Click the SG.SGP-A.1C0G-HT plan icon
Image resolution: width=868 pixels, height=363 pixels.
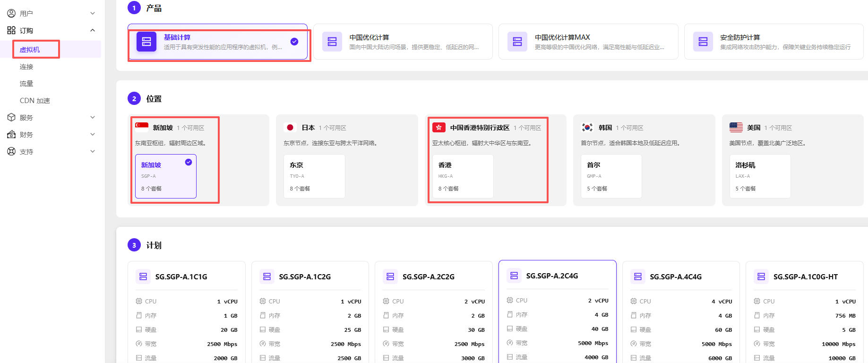(x=761, y=277)
